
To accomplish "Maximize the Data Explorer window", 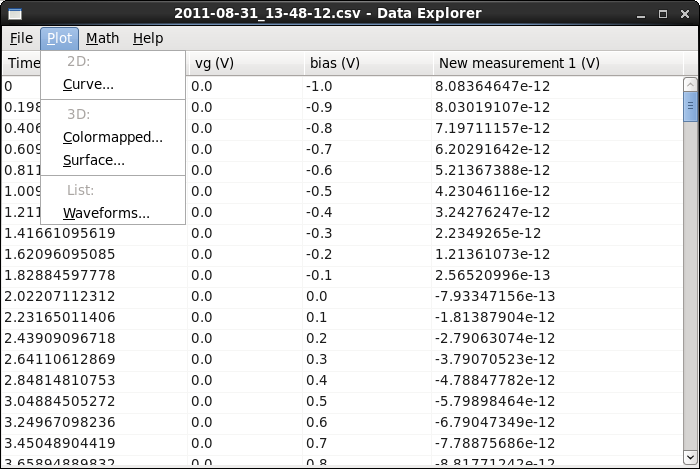I will coord(663,14).
